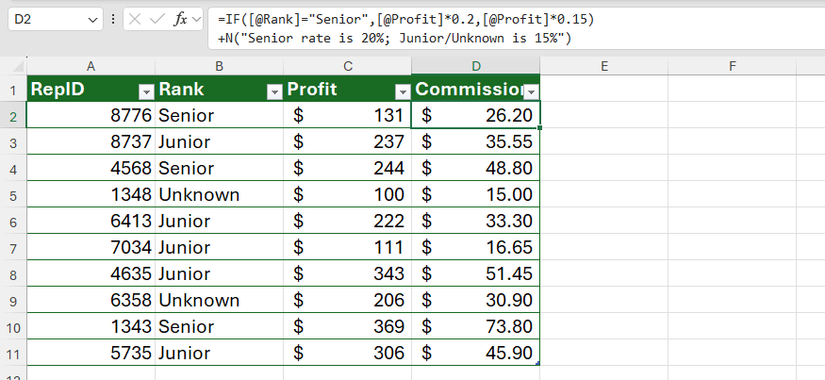Click the Profit cell showing 244
This screenshot has height=380, width=825.
(348, 168)
